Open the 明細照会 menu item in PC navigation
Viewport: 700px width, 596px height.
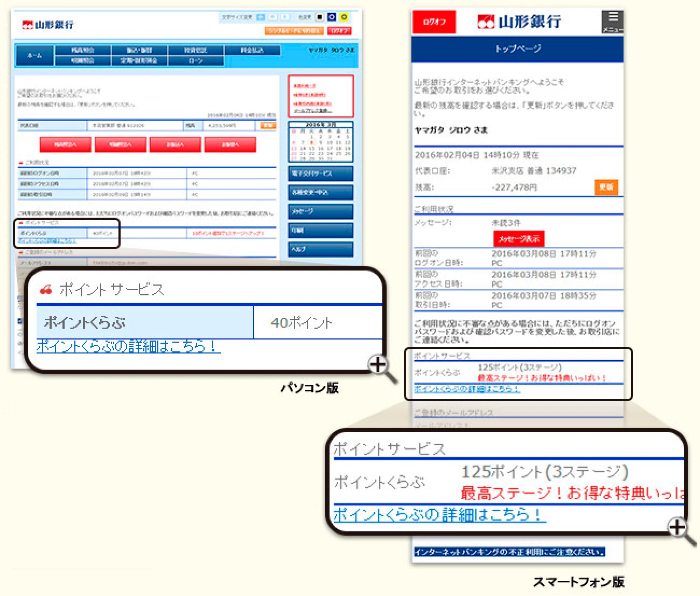(x=82, y=61)
